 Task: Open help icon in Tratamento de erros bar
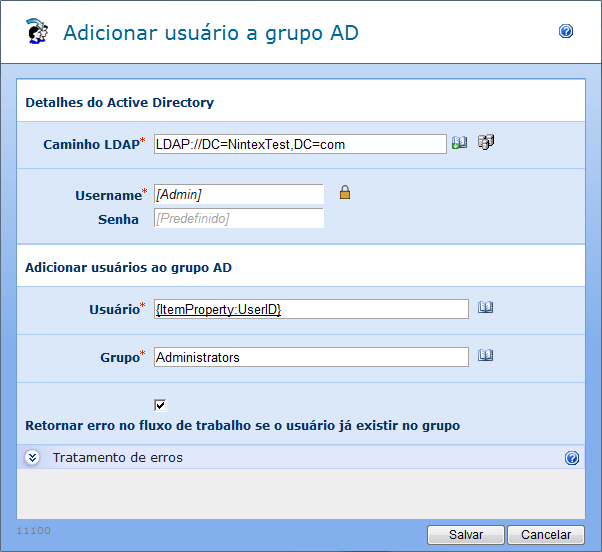(572, 458)
